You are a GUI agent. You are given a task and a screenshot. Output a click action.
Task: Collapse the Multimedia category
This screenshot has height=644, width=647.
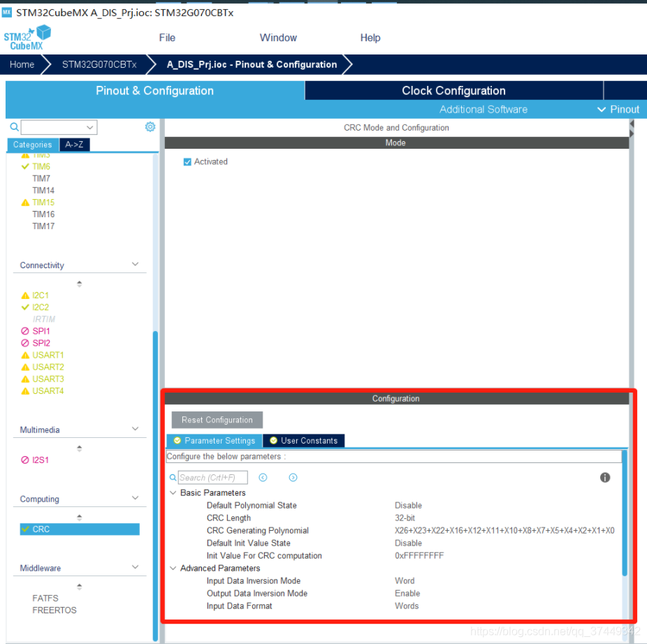135,429
